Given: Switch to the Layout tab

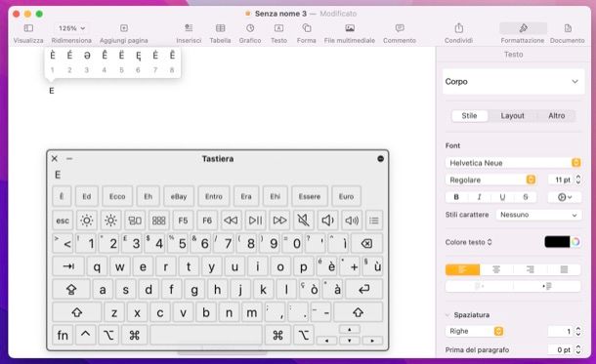Looking at the screenshot, I should (512, 116).
